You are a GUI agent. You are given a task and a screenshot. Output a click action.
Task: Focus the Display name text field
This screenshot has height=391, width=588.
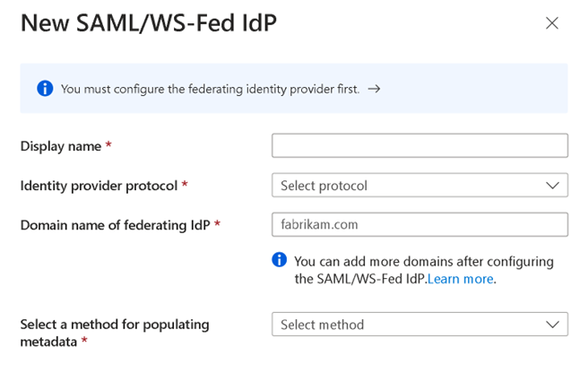(419, 145)
